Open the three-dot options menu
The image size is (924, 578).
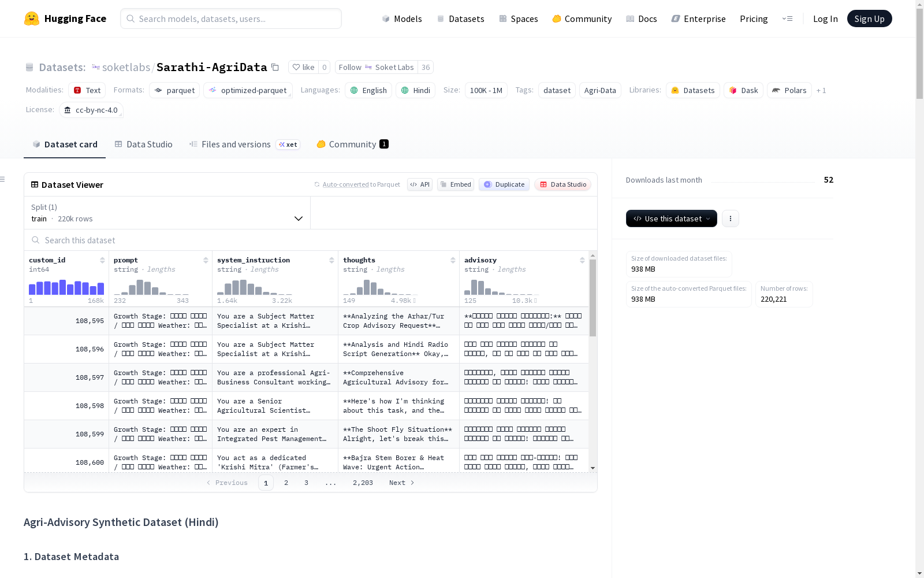pyautogui.click(x=731, y=218)
